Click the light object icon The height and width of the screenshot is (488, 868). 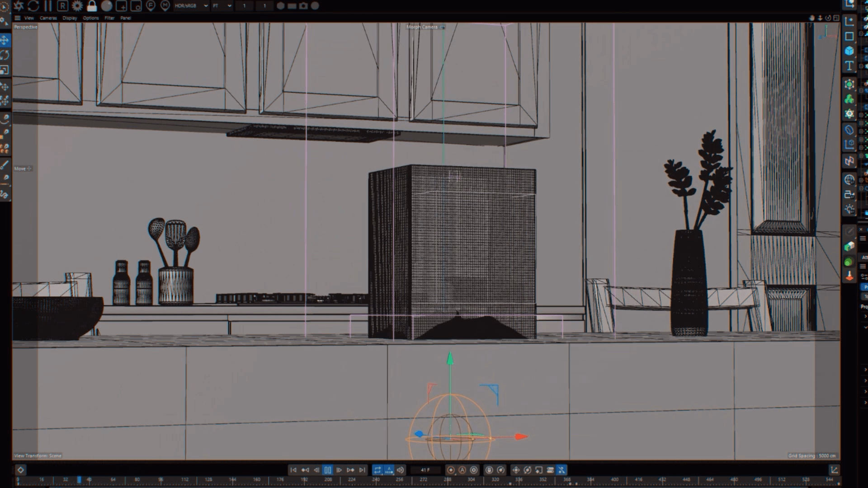pos(849,209)
